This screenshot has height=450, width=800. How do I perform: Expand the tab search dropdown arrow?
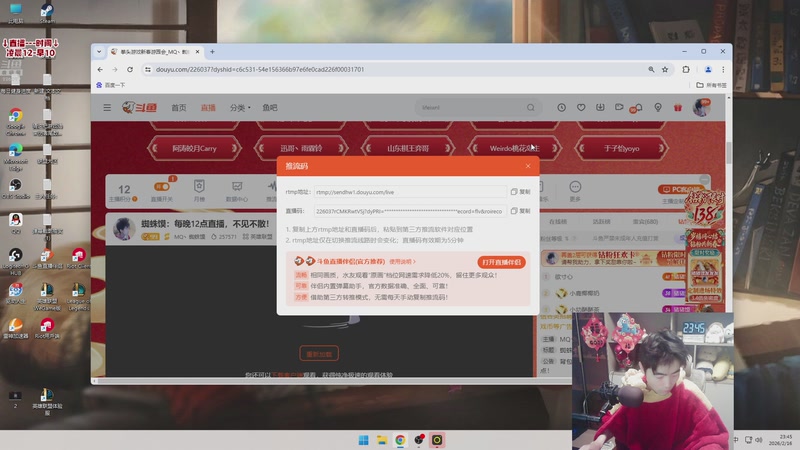point(99,52)
